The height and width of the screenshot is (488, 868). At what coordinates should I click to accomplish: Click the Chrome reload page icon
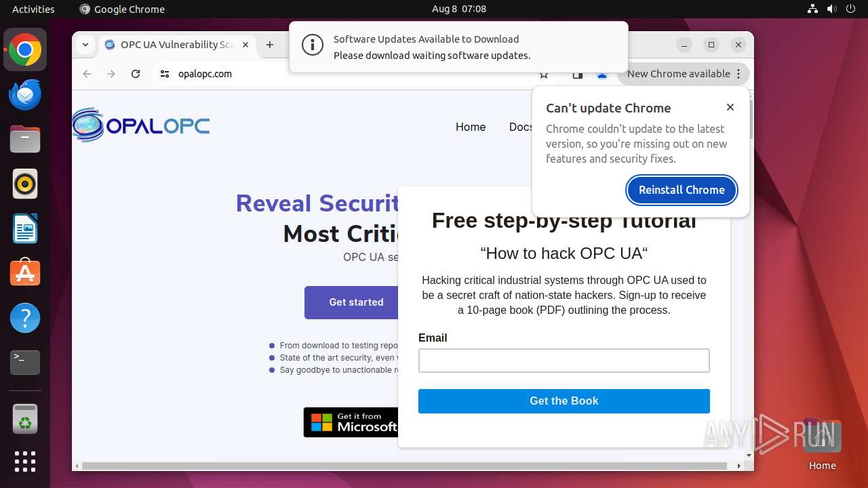pyautogui.click(x=136, y=74)
